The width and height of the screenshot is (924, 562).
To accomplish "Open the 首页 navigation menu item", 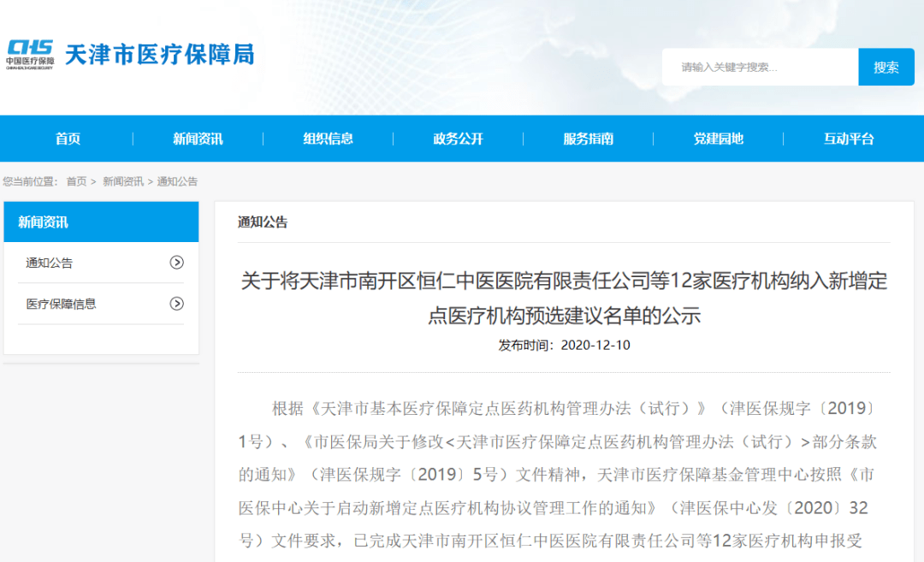I will tap(68, 139).
